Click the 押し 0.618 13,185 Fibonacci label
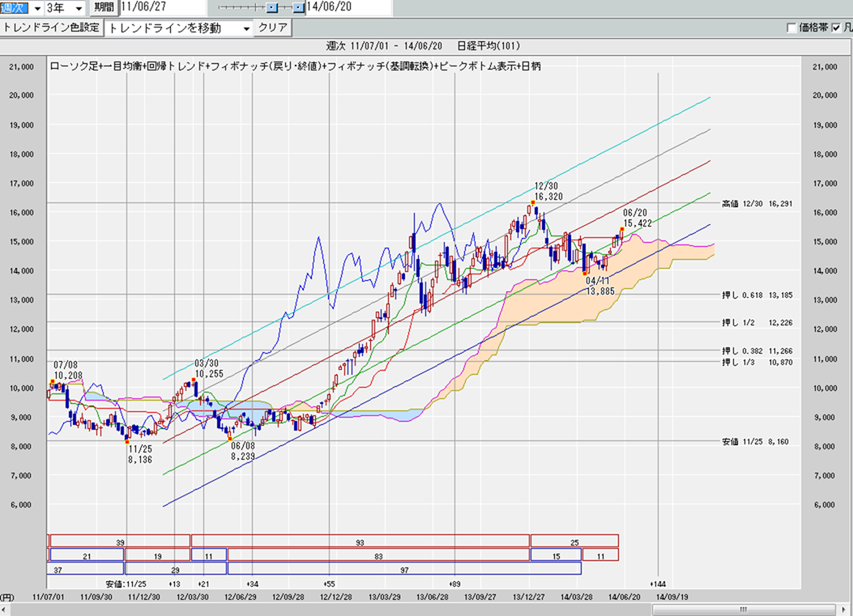 pyautogui.click(x=757, y=295)
